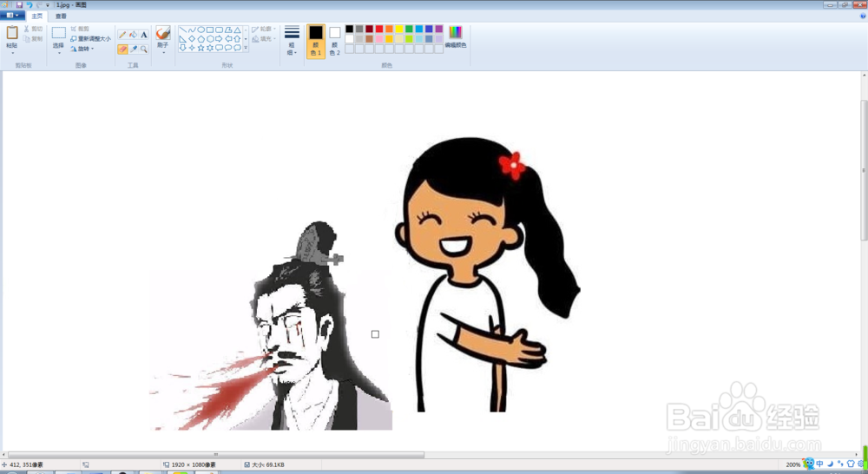Click the Copy (复制) button
The height and width of the screenshot is (474, 868).
pos(33,39)
